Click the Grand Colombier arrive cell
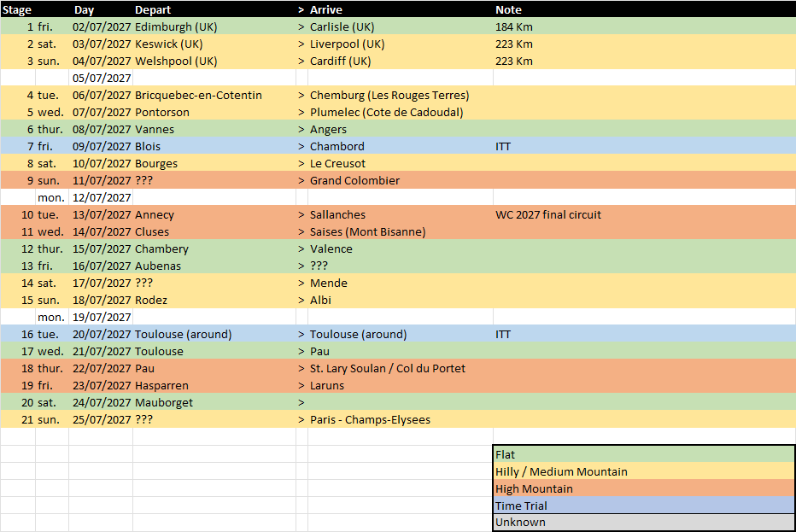 click(400, 181)
